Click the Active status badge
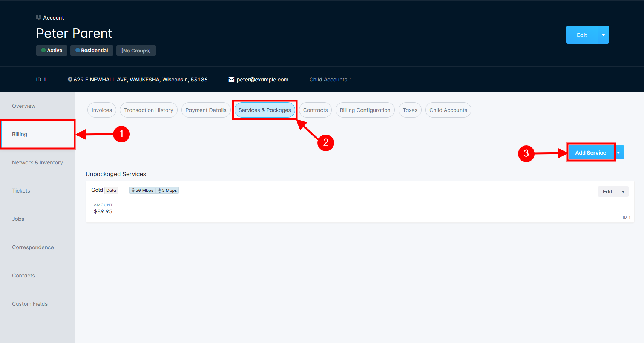Screen dimensions: 644x343 click(x=52, y=51)
